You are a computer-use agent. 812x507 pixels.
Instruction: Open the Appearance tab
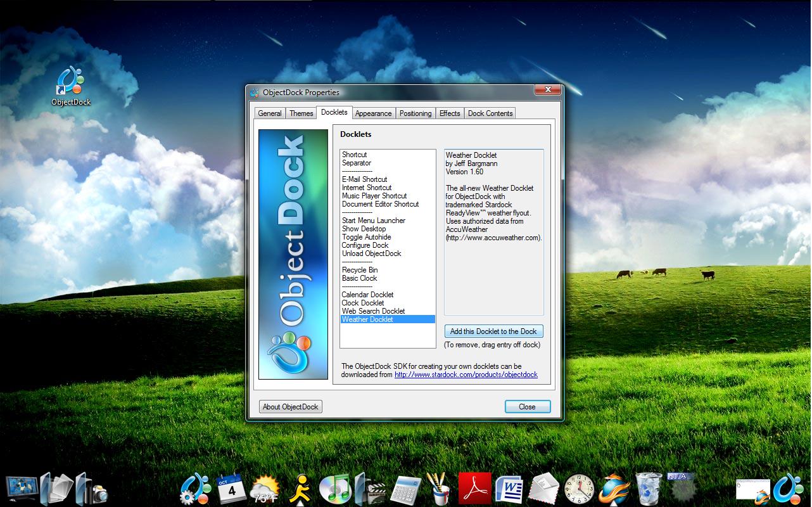pyautogui.click(x=373, y=113)
